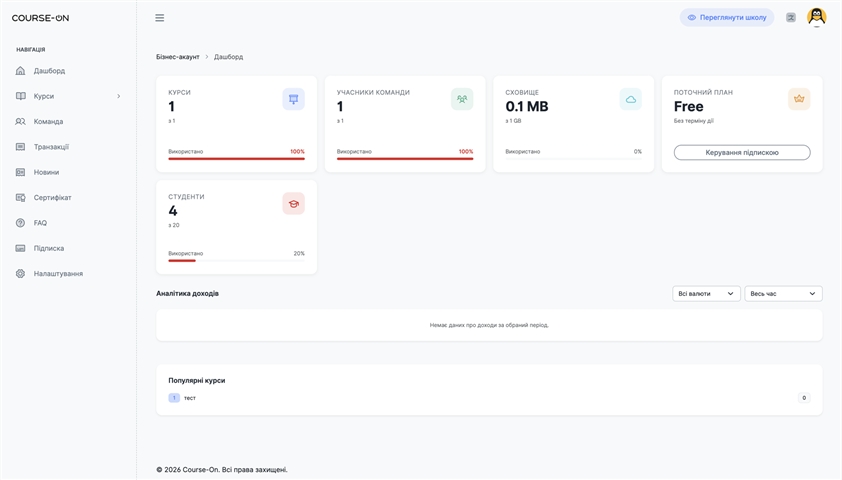Screen dimensions: 842x480
Task: Click the Немає даних про доходи message
Action: (489, 325)
